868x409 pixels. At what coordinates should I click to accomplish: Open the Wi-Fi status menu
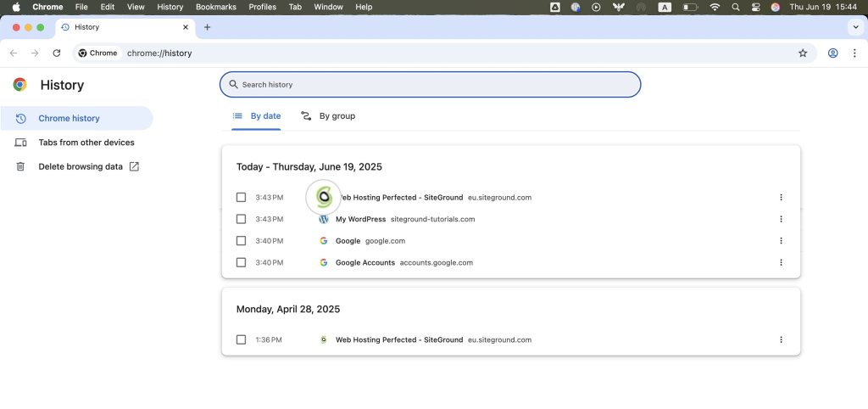click(x=715, y=7)
